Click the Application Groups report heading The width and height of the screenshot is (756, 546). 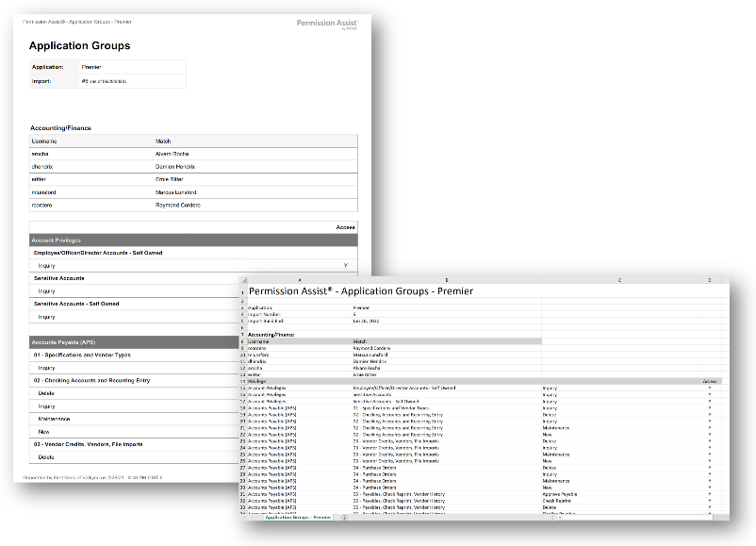click(x=79, y=45)
